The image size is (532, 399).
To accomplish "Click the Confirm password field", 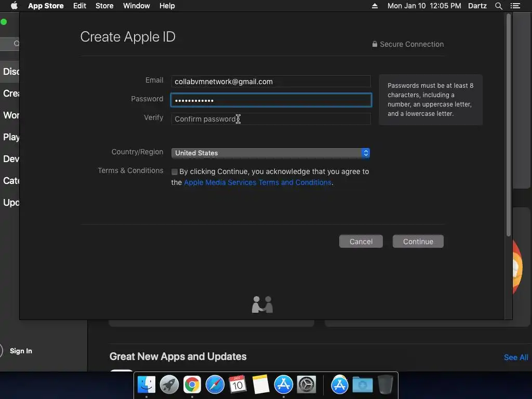I will (x=271, y=119).
